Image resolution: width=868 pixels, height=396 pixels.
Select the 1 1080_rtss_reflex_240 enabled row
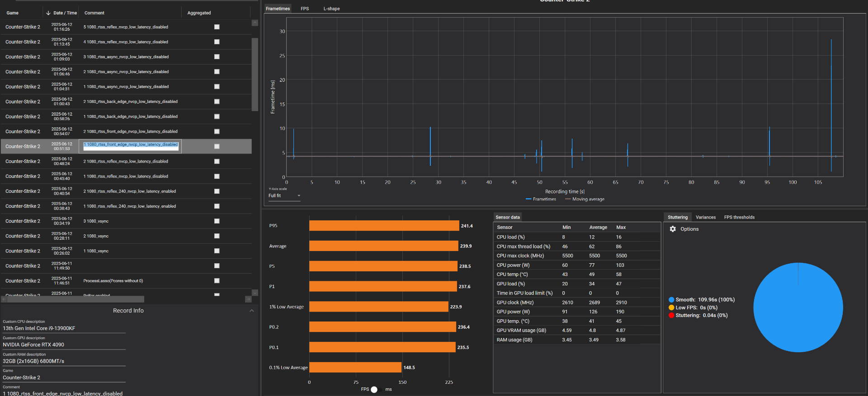click(126, 206)
